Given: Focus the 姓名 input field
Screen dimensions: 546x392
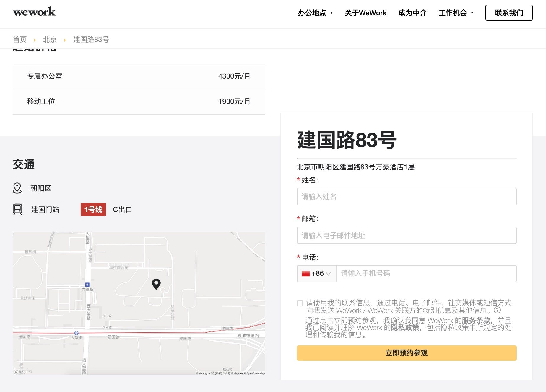Looking at the screenshot, I should pyautogui.click(x=407, y=197).
